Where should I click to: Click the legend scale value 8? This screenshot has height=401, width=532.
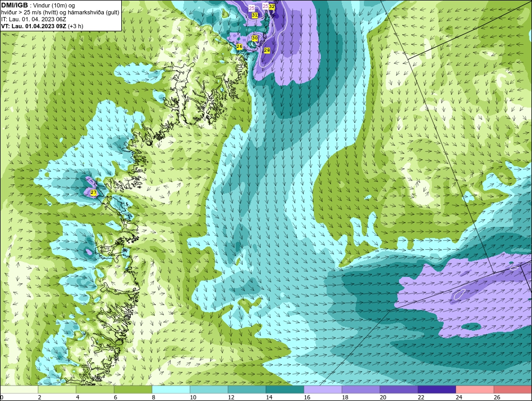pyautogui.click(x=154, y=397)
